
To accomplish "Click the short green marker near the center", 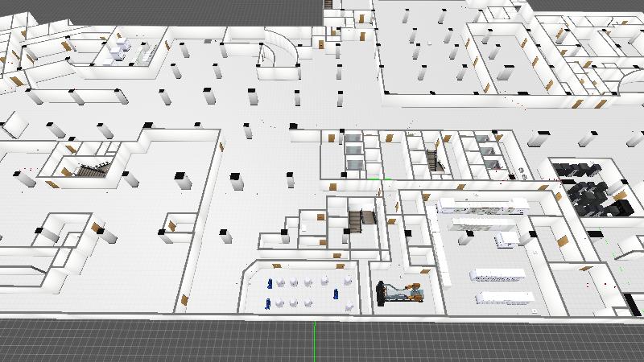I will pyautogui.click(x=386, y=178).
